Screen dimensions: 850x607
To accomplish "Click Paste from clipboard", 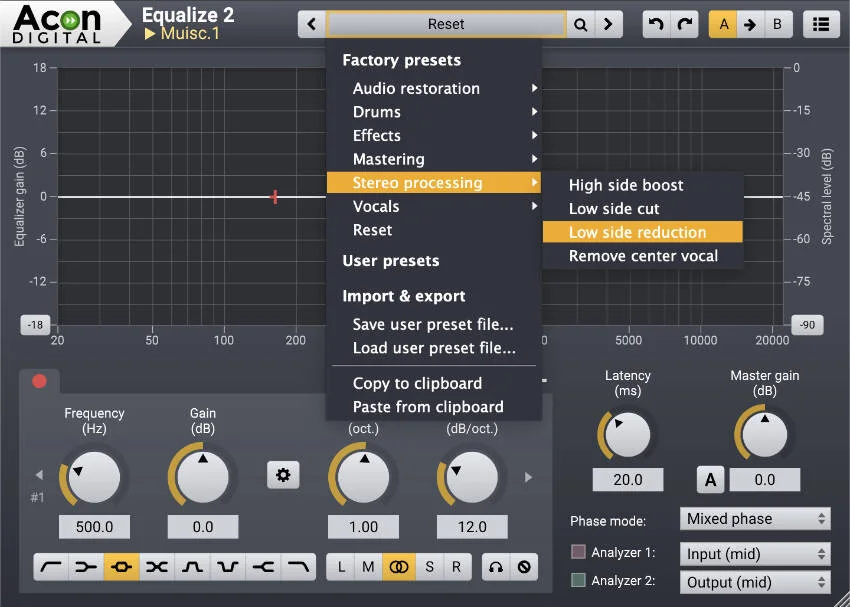I will tap(434, 407).
